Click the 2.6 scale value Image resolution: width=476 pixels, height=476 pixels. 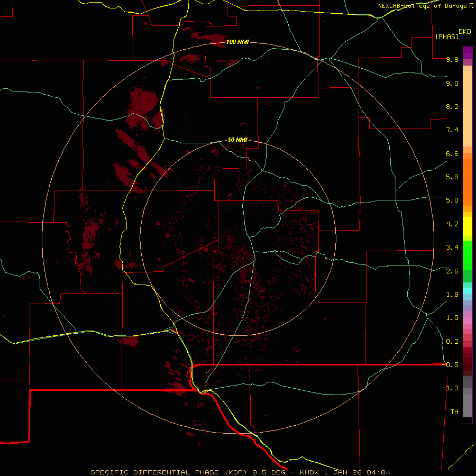(x=452, y=271)
